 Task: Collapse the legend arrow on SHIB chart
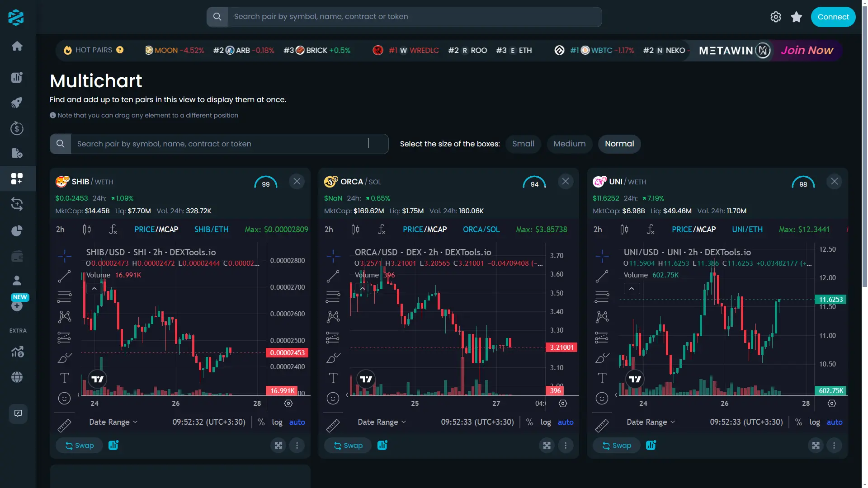point(94,288)
